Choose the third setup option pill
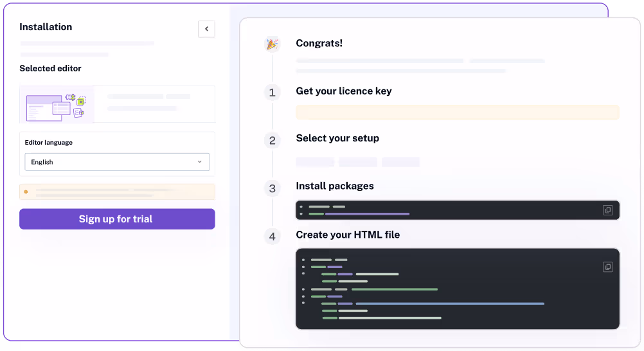 tap(400, 162)
